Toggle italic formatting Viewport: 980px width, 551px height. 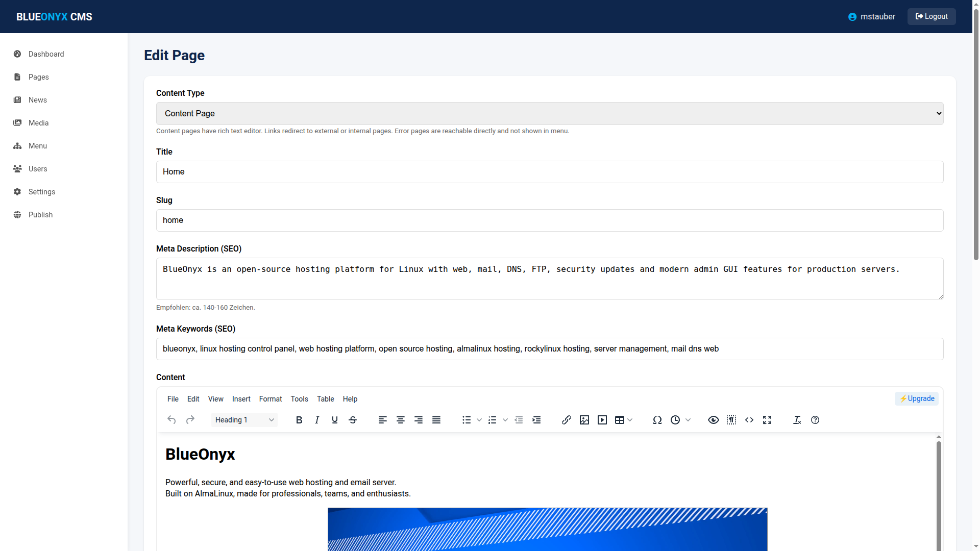317,420
